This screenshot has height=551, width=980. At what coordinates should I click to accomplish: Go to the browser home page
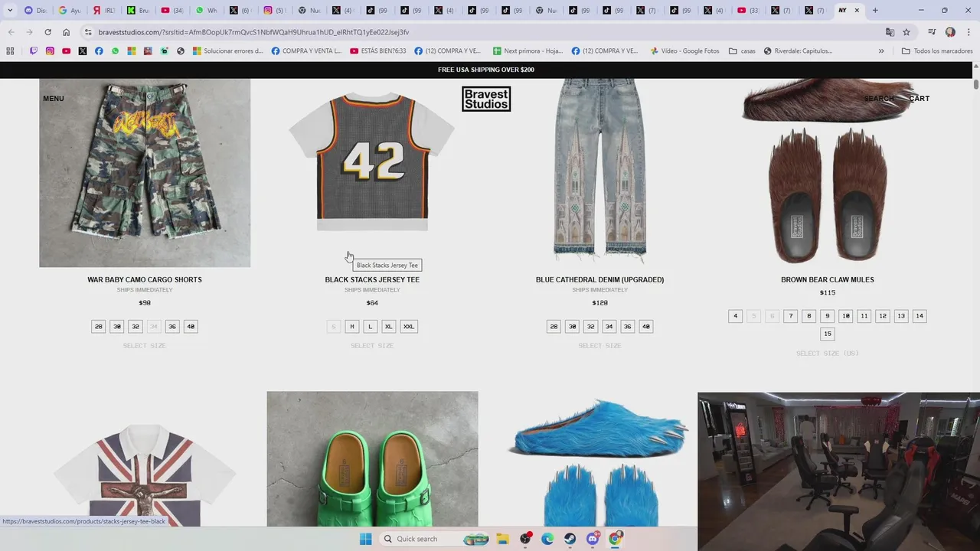pos(66,32)
